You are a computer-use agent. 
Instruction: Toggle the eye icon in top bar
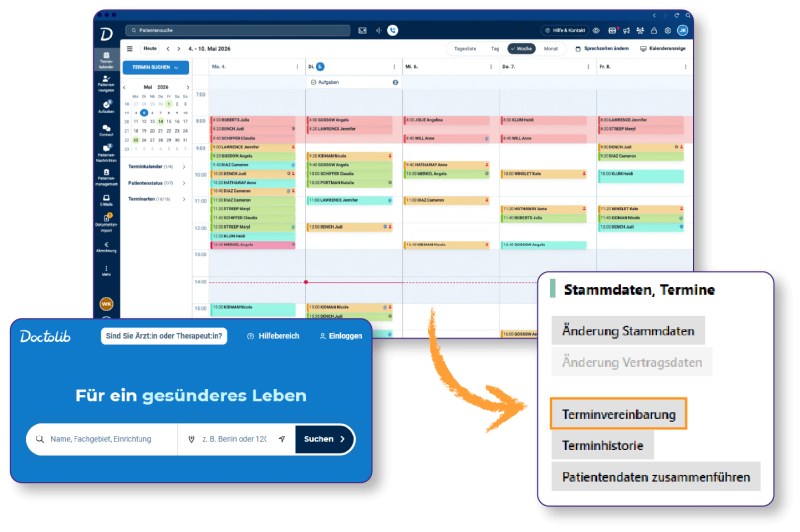click(596, 31)
